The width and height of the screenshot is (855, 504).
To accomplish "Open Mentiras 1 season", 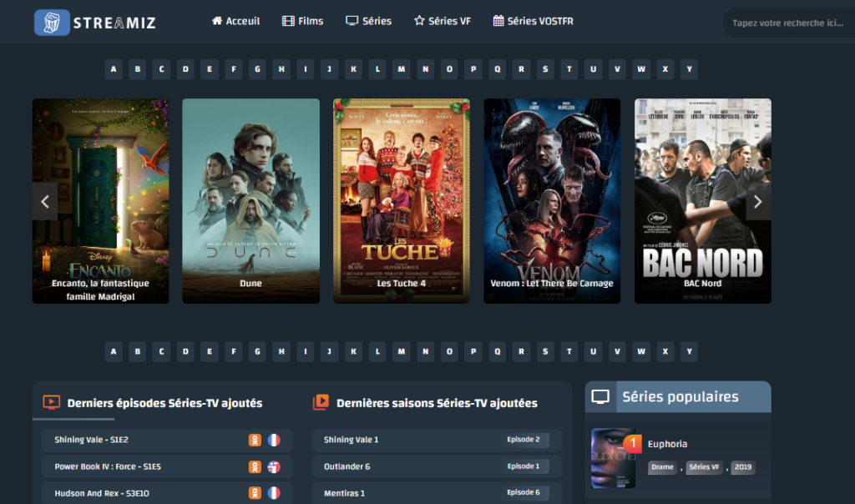I will 345,493.
